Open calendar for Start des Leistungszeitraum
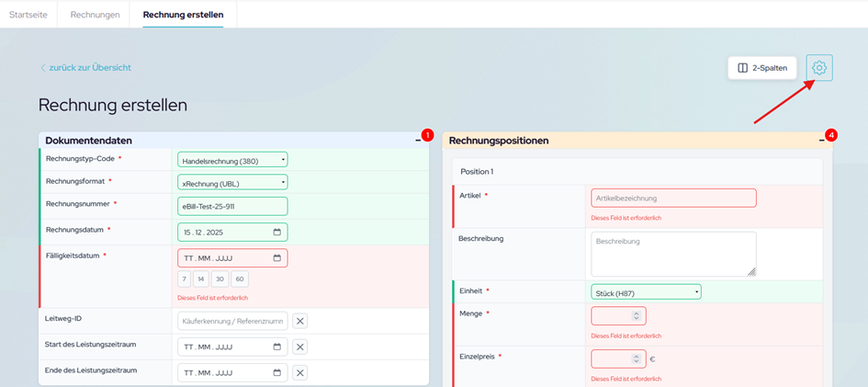The height and width of the screenshot is (387, 868). (276, 347)
